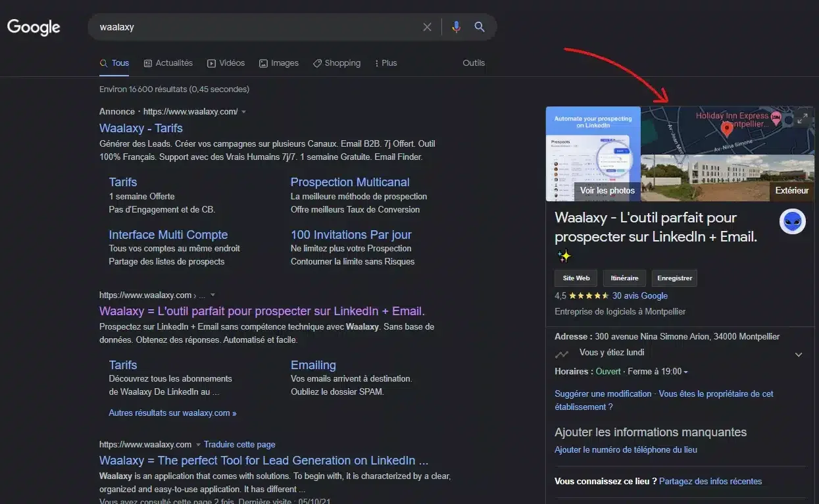
Task: Click Autres résultats sur waalaxy.com
Action: 172,413
